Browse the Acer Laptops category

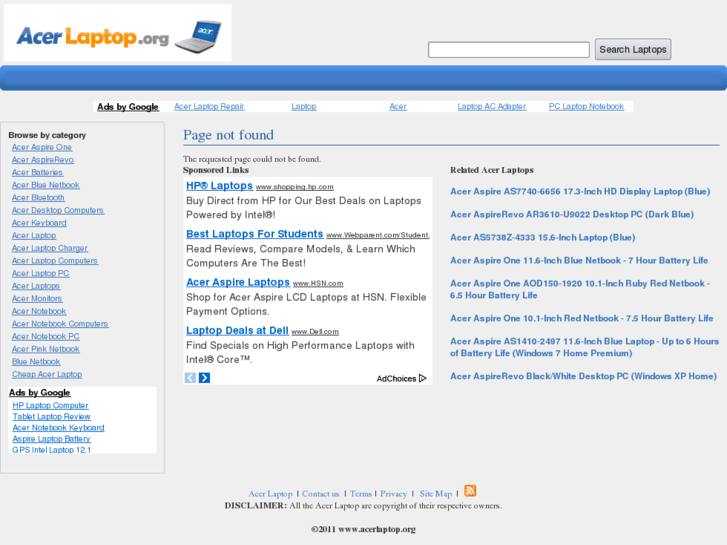click(36, 286)
